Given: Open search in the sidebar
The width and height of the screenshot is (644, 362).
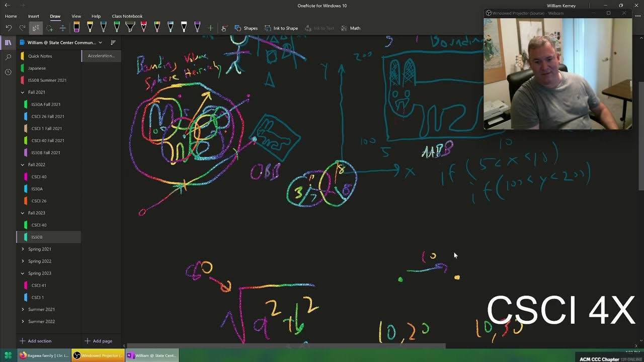Looking at the screenshot, I should (8, 57).
